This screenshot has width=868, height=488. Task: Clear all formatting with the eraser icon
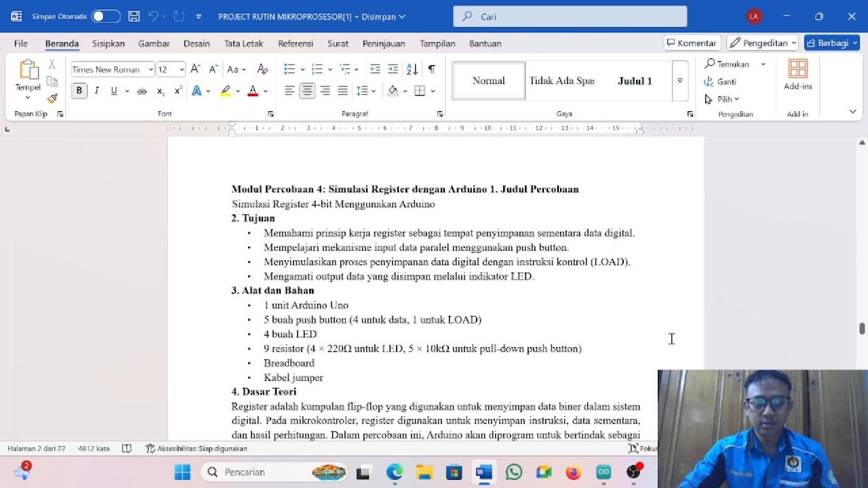point(262,69)
